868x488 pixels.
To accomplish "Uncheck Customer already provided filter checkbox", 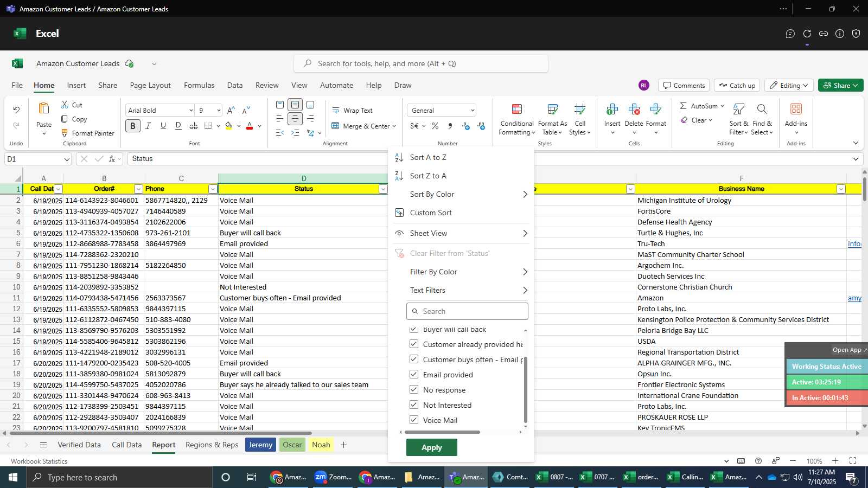I will (414, 344).
